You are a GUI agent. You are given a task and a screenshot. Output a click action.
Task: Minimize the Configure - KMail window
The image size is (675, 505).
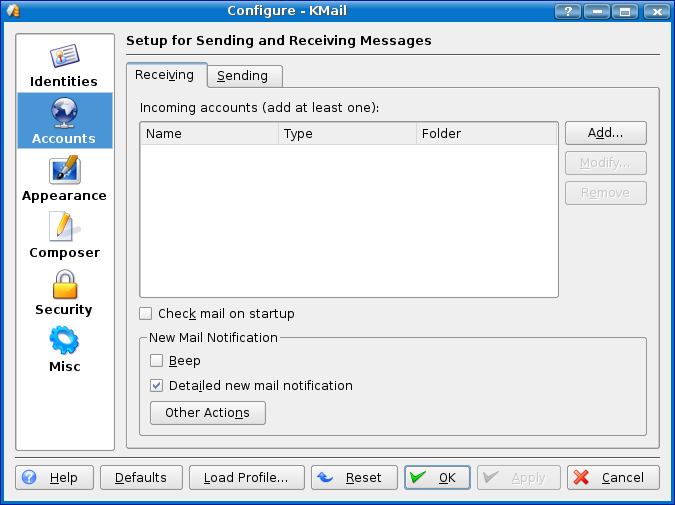point(597,12)
